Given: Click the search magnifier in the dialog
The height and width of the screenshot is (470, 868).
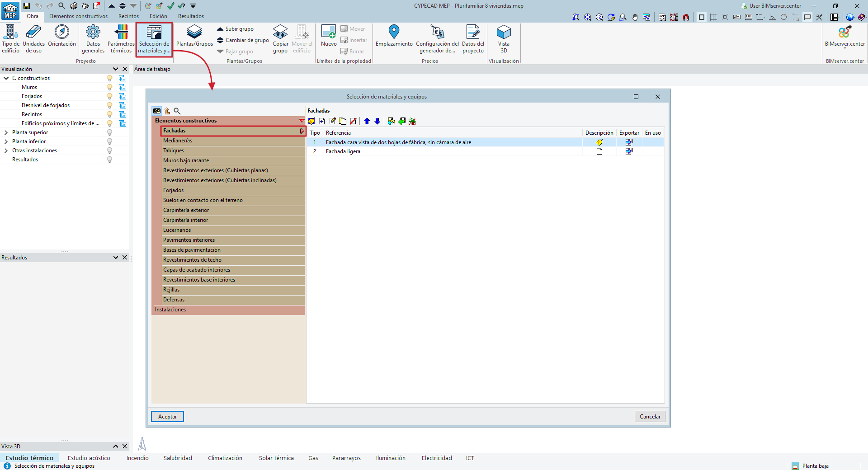Looking at the screenshot, I should (x=177, y=111).
